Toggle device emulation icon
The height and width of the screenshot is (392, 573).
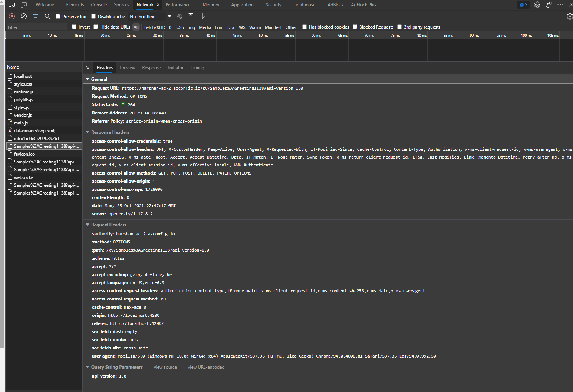[24, 5]
